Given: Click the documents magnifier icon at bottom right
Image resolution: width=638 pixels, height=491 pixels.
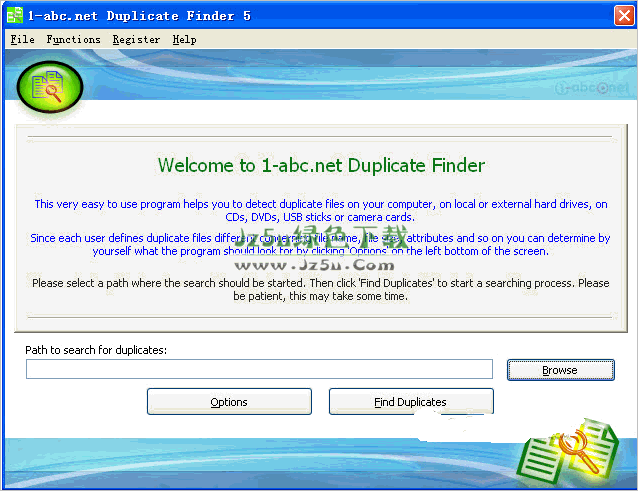Looking at the screenshot, I should pos(568,453).
